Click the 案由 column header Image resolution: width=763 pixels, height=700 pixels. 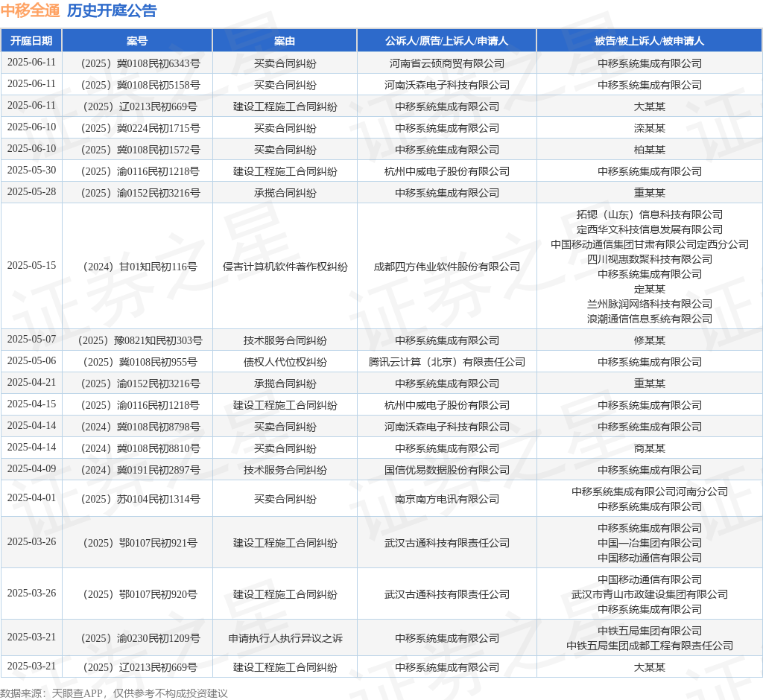[285, 41]
